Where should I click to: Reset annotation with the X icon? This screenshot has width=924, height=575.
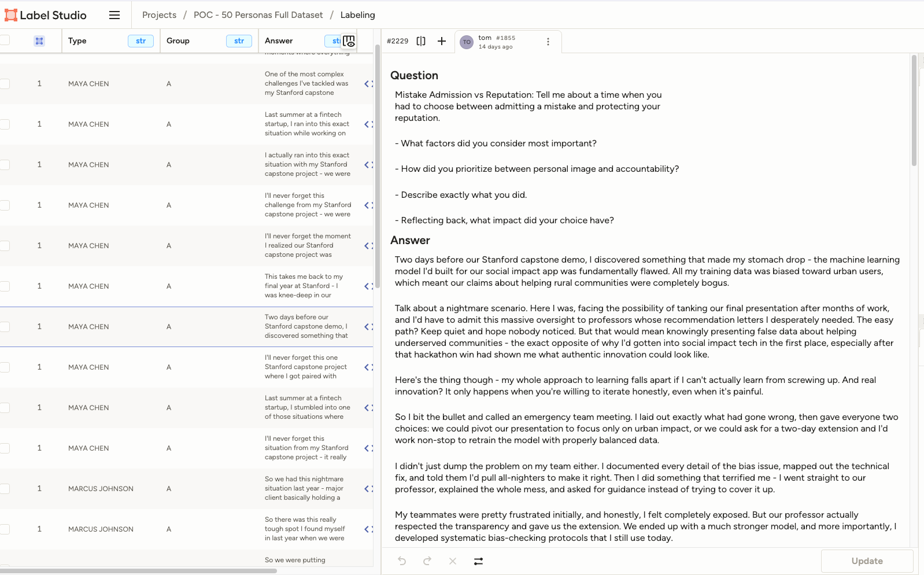pyautogui.click(x=453, y=561)
